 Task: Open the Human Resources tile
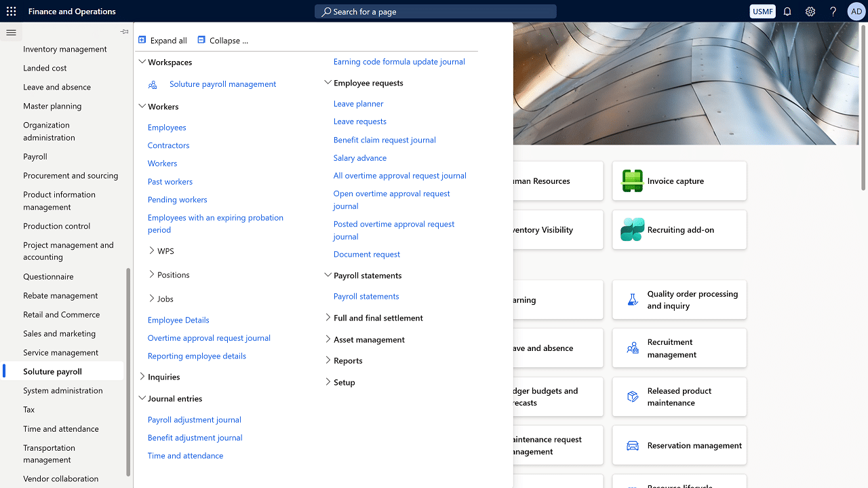coord(557,181)
